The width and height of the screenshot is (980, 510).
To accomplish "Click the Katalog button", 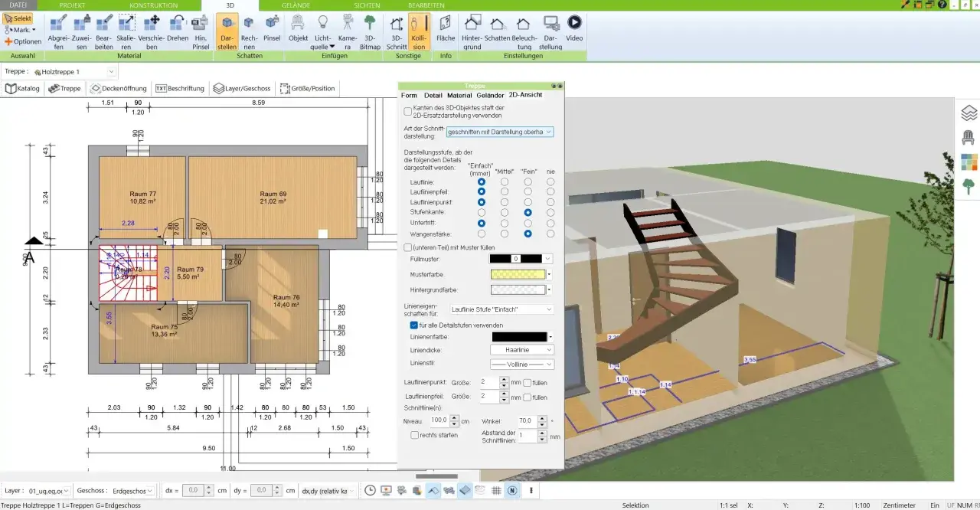I will [x=22, y=88].
